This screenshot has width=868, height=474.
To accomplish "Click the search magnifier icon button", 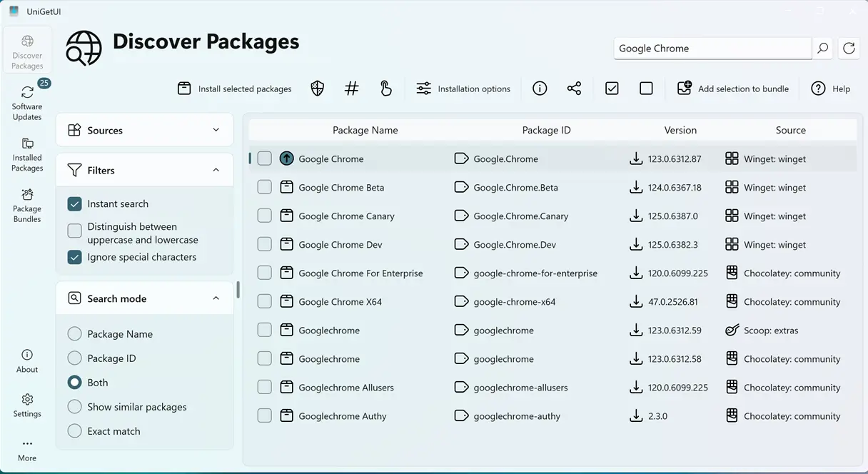I will click(x=822, y=49).
